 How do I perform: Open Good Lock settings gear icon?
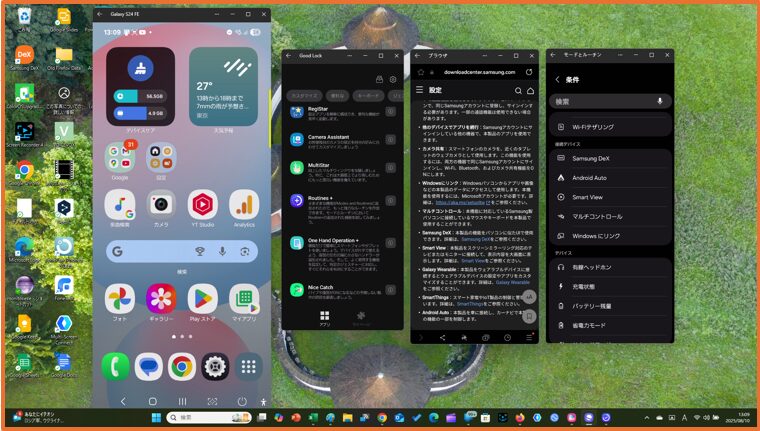393,79
